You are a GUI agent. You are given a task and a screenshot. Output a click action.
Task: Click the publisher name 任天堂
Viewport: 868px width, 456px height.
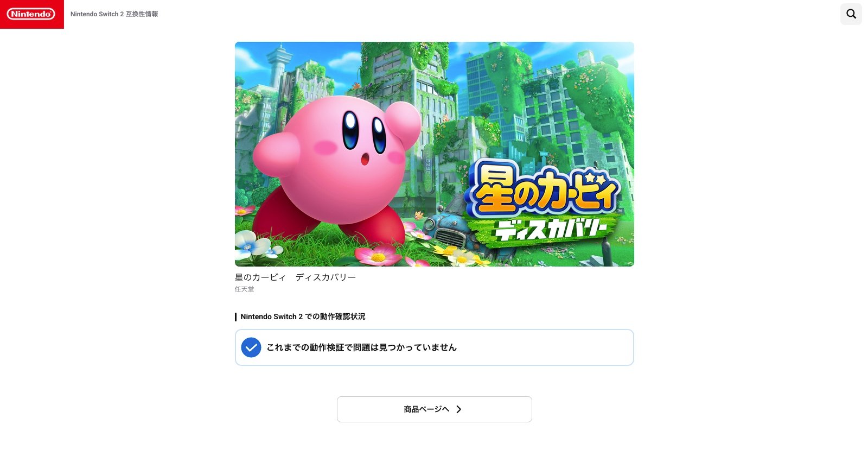(244, 289)
